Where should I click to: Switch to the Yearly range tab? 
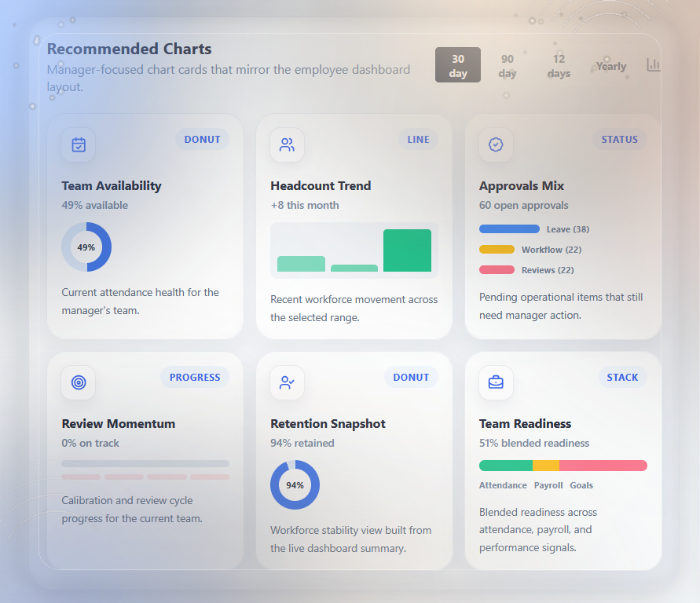(x=610, y=66)
